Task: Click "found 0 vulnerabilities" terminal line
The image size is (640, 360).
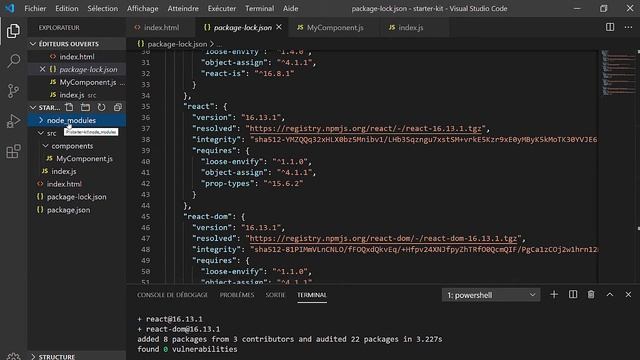Action: point(187,349)
